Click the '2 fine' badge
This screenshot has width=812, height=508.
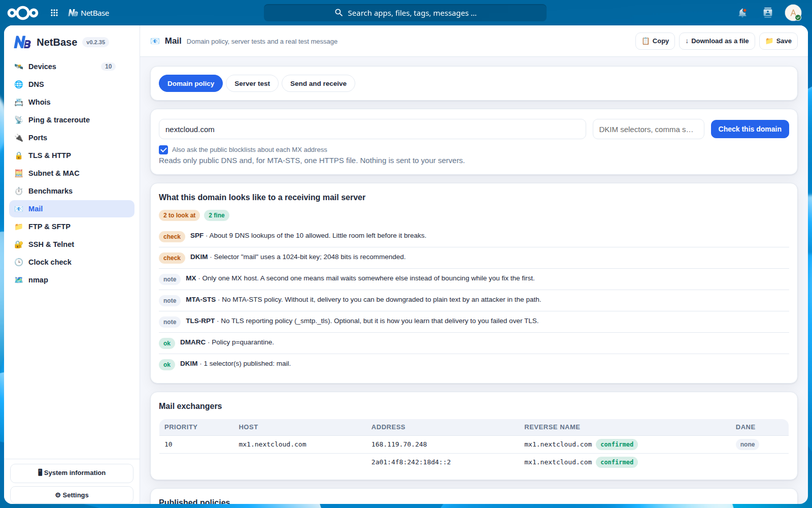217,215
